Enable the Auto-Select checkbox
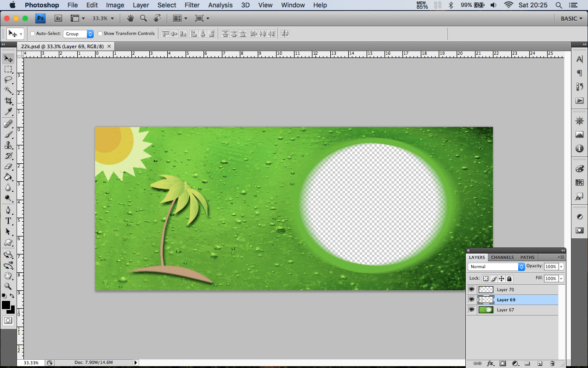 [x=33, y=34]
